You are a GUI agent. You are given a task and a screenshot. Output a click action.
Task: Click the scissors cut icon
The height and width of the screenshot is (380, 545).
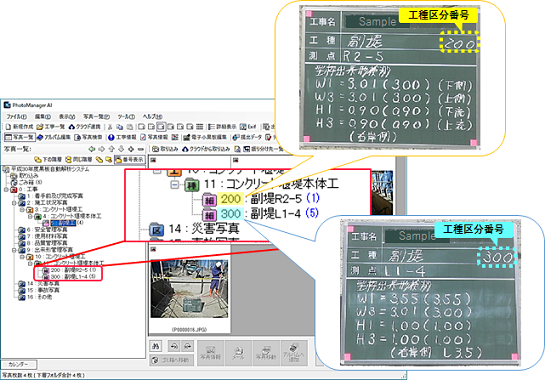pos(110,127)
